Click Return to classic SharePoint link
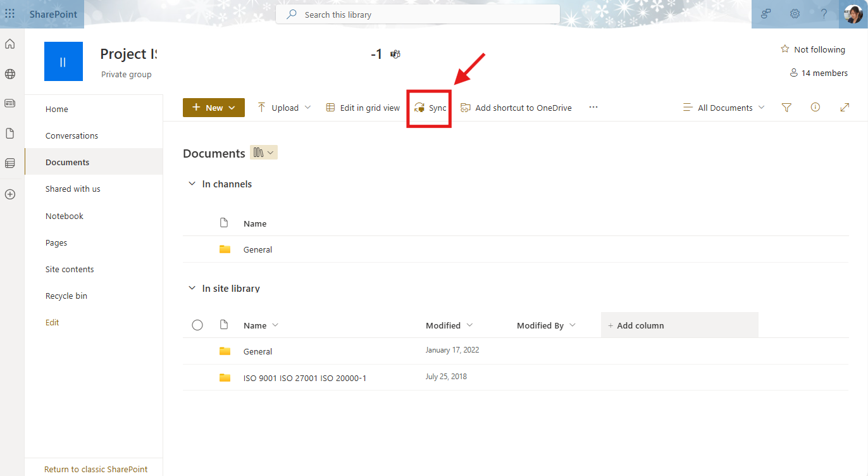The height and width of the screenshot is (476, 868). click(x=96, y=469)
